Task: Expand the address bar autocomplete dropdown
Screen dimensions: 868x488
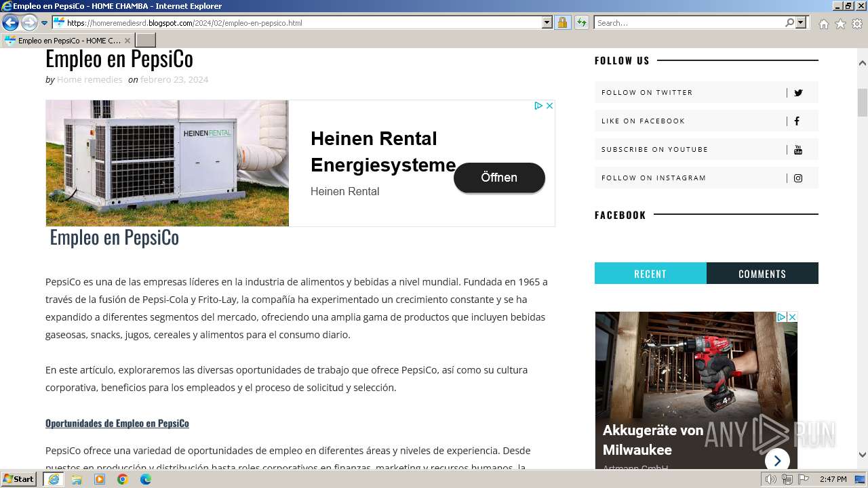Action: (547, 22)
